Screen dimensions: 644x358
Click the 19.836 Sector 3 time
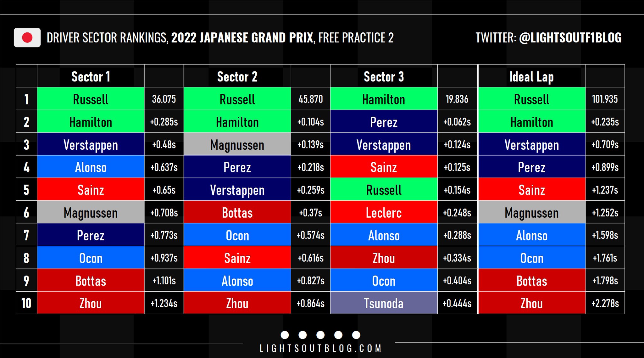pos(457,99)
